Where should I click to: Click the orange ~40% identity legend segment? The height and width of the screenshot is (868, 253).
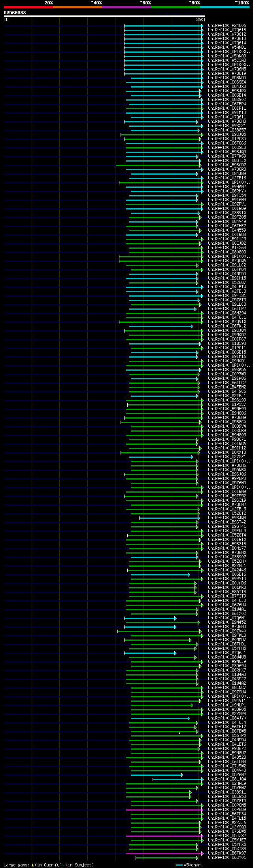[77, 7]
